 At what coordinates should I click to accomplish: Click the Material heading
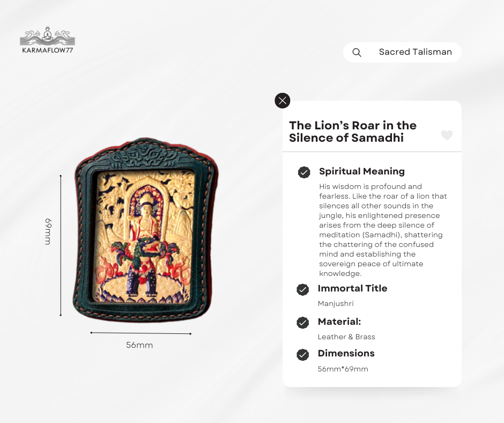pos(339,322)
